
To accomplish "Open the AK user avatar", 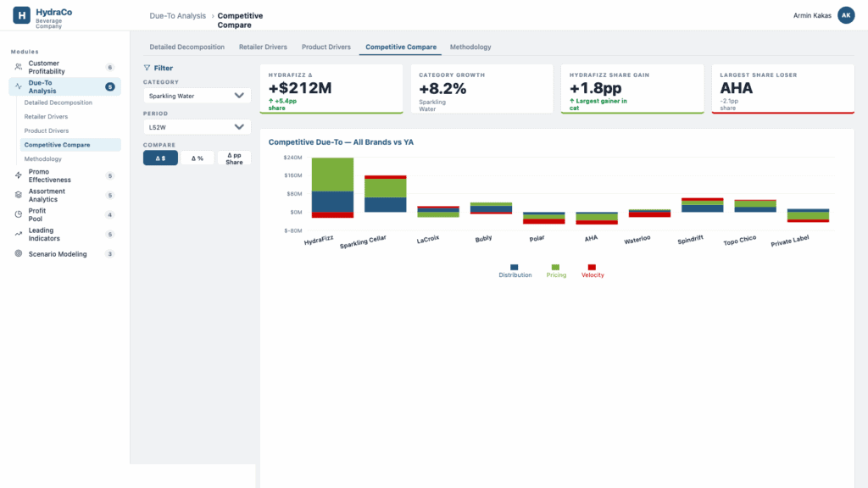I will point(846,15).
